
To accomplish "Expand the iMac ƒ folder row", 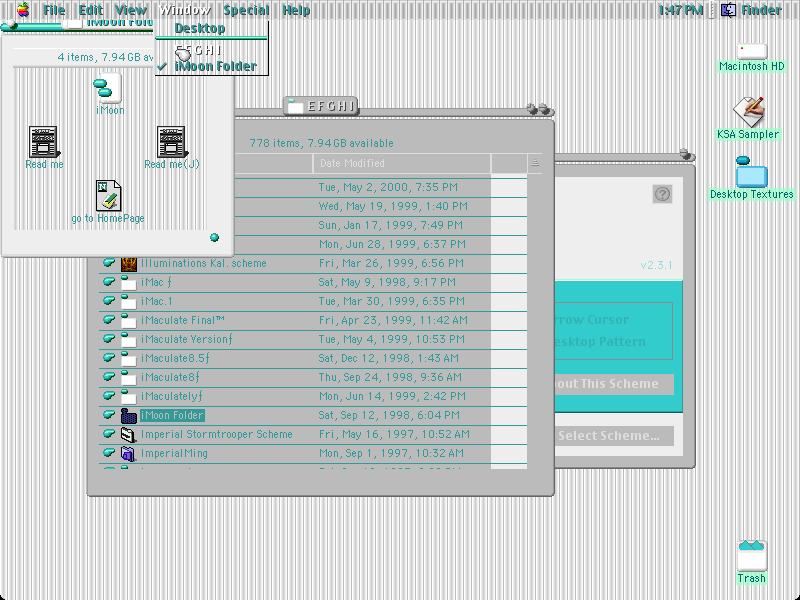I will pyautogui.click(x=109, y=282).
